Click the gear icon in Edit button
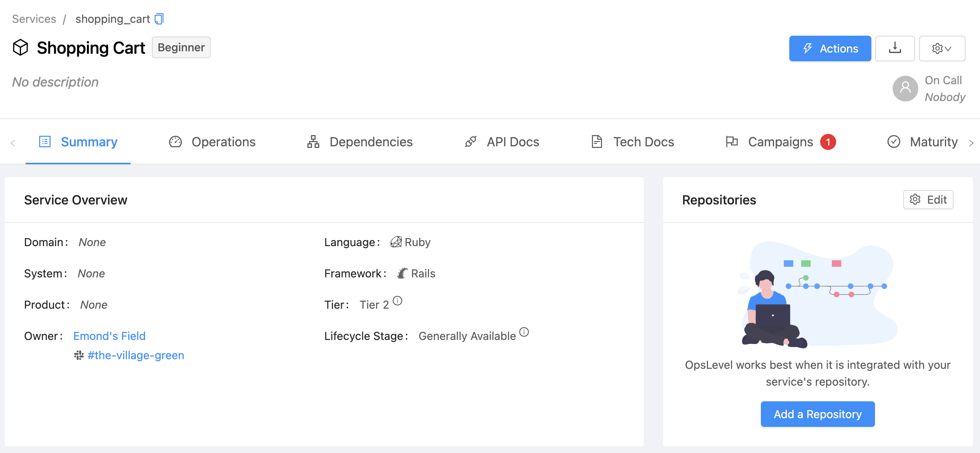 click(x=915, y=199)
